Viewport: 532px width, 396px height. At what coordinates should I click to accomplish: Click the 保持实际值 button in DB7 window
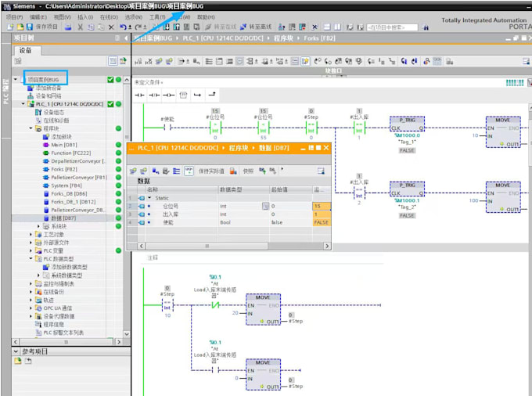tap(211, 171)
